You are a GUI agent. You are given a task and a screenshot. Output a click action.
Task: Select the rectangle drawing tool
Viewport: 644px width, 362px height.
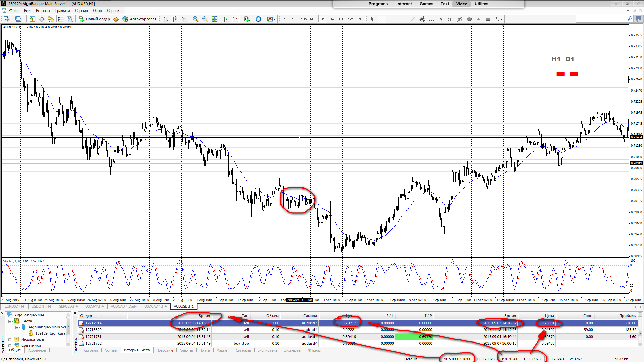[x=488, y=19]
